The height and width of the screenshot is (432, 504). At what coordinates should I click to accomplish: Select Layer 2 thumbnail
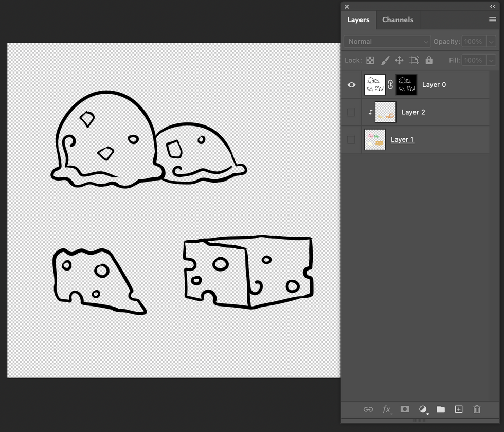point(385,112)
